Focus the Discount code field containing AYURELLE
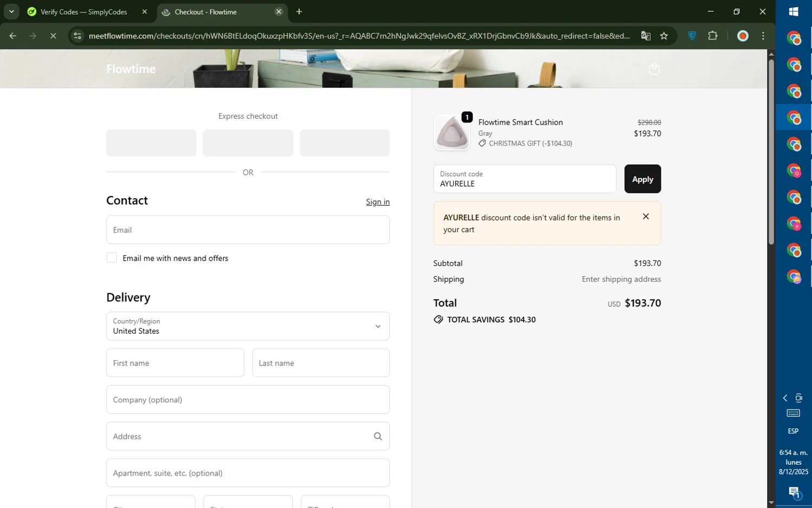This screenshot has width=812, height=508. tap(525, 179)
